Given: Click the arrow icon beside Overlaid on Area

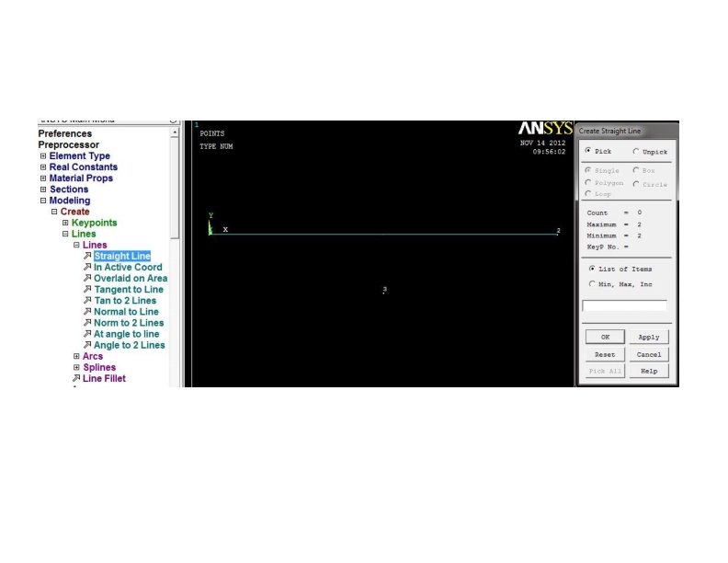Looking at the screenshot, I should tap(87, 278).
